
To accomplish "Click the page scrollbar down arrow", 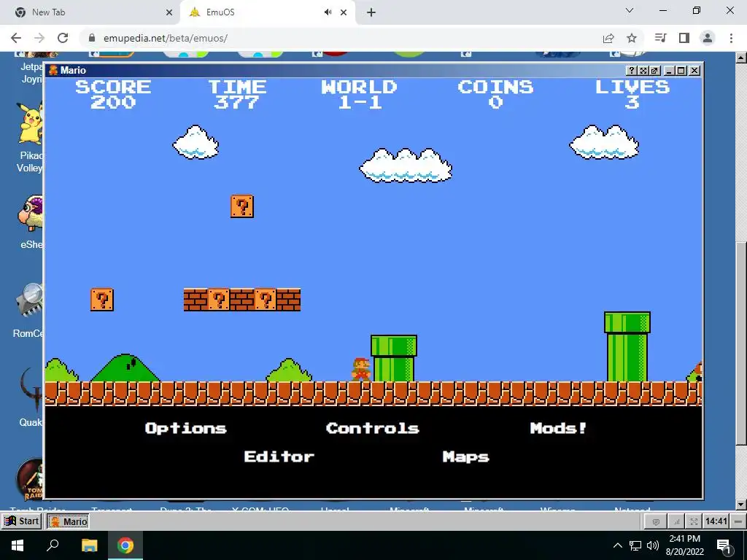I will (x=741, y=505).
